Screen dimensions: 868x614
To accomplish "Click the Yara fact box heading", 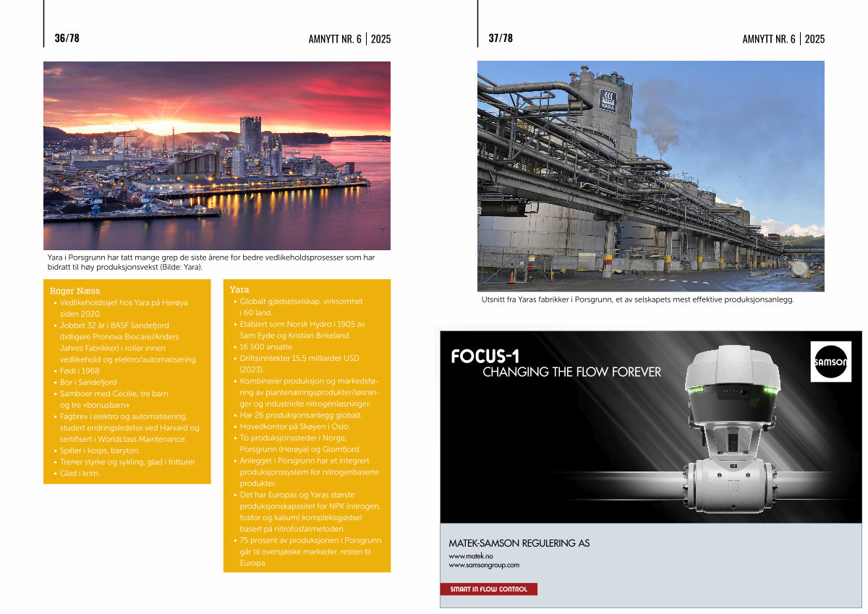I will 239,290.
